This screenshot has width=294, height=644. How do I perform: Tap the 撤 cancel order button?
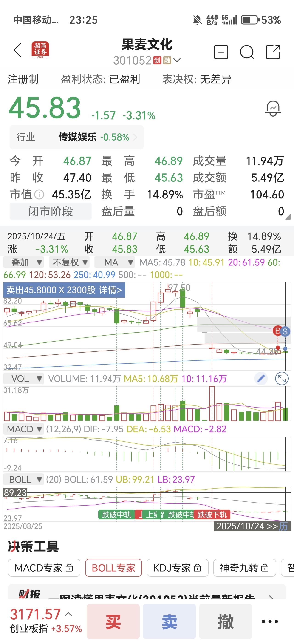coord(226,621)
